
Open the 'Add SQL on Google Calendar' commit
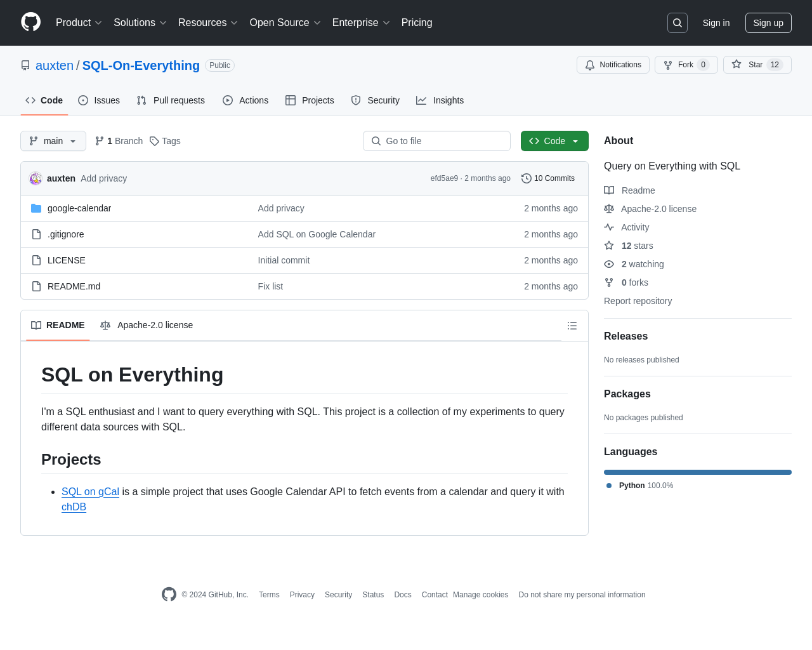coord(317,234)
